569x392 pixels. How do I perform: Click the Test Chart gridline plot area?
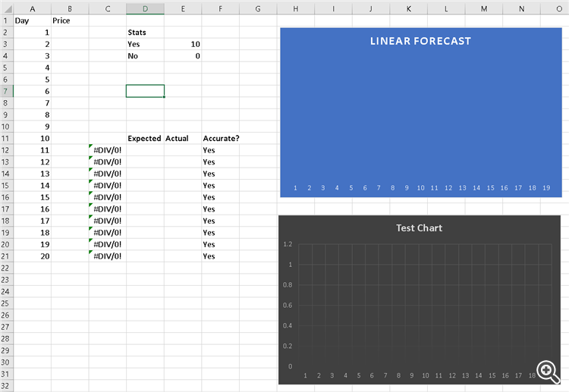pyautogui.click(x=425, y=306)
